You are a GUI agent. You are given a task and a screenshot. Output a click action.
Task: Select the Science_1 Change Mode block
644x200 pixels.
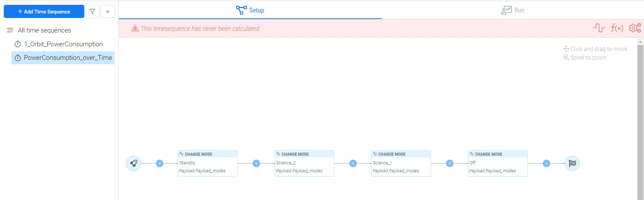tap(401, 163)
